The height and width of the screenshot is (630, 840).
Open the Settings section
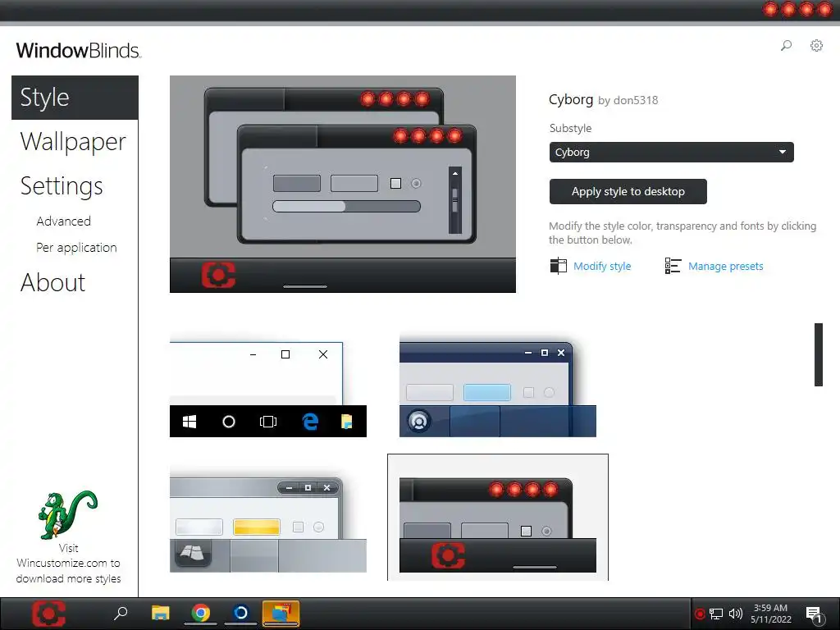click(62, 186)
